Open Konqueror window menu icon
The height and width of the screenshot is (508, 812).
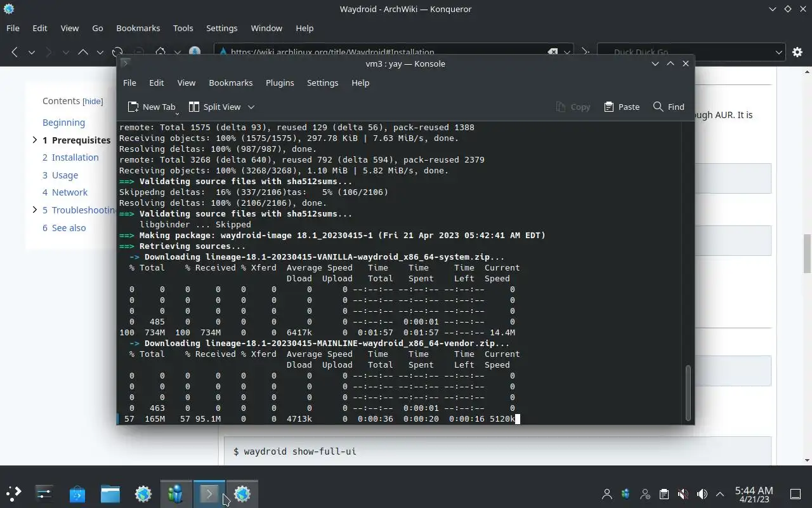[9, 9]
